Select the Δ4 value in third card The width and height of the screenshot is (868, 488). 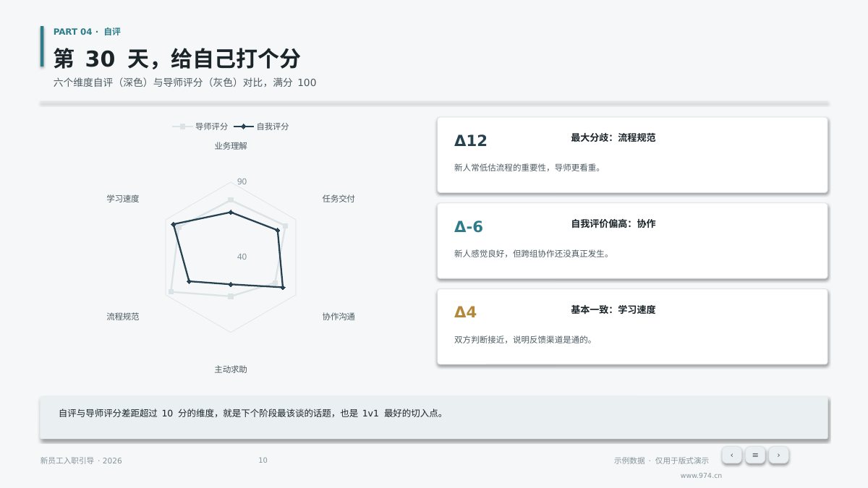[466, 312]
